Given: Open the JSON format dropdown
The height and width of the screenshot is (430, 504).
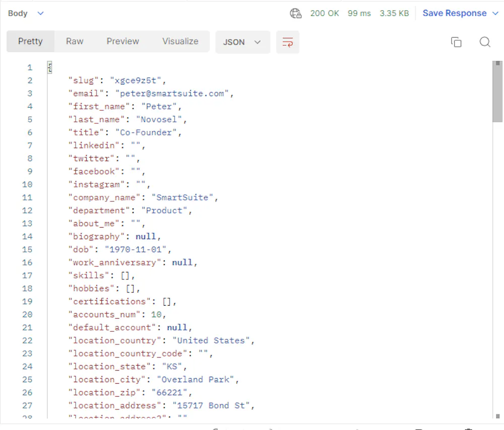Looking at the screenshot, I should [242, 42].
